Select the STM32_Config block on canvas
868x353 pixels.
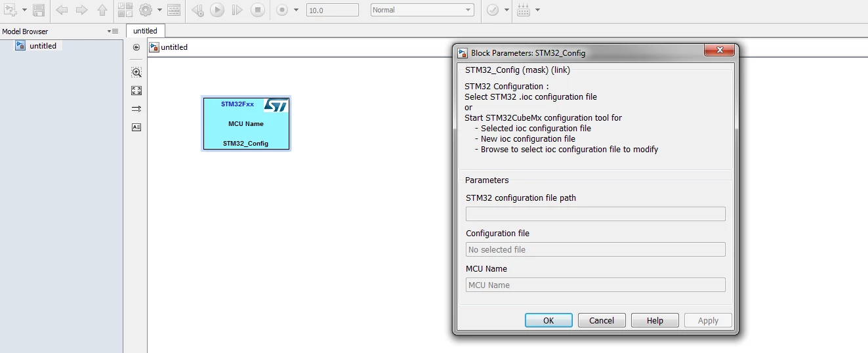(246, 123)
